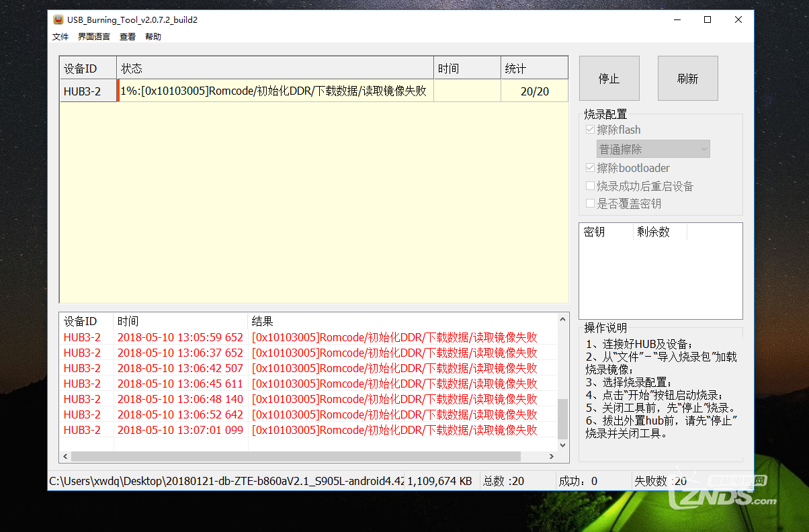
Task: Toggle the 是否覆盖密钥 checkbox
Action: (590, 204)
